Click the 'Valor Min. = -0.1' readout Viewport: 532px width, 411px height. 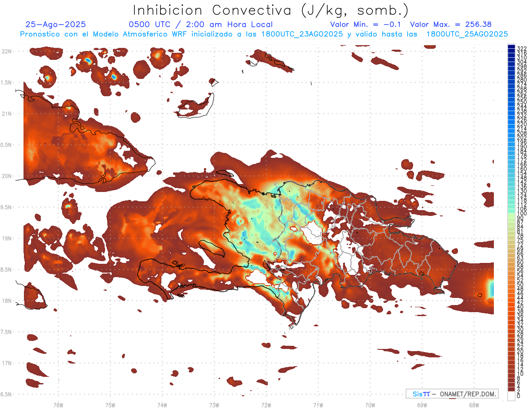[x=365, y=25]
